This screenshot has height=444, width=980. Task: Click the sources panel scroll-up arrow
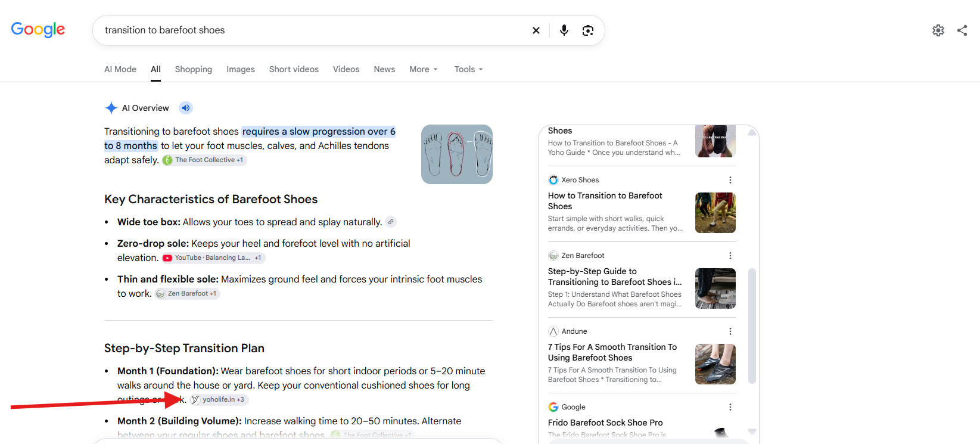point(752,132)
